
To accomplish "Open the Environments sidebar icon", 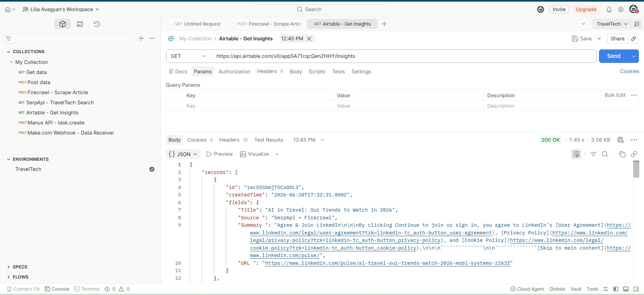I will click(80, 24).
